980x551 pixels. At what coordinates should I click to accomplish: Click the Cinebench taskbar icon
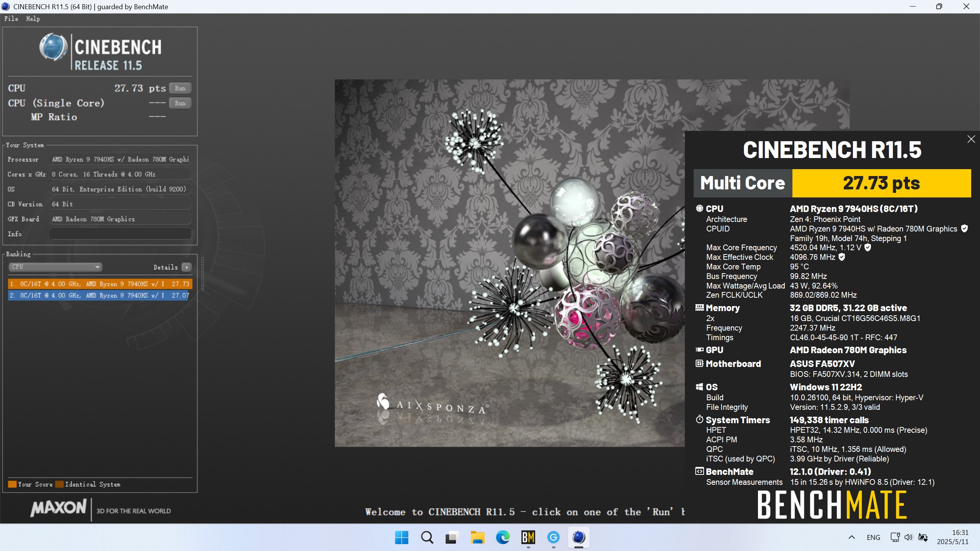click(578, 538)
